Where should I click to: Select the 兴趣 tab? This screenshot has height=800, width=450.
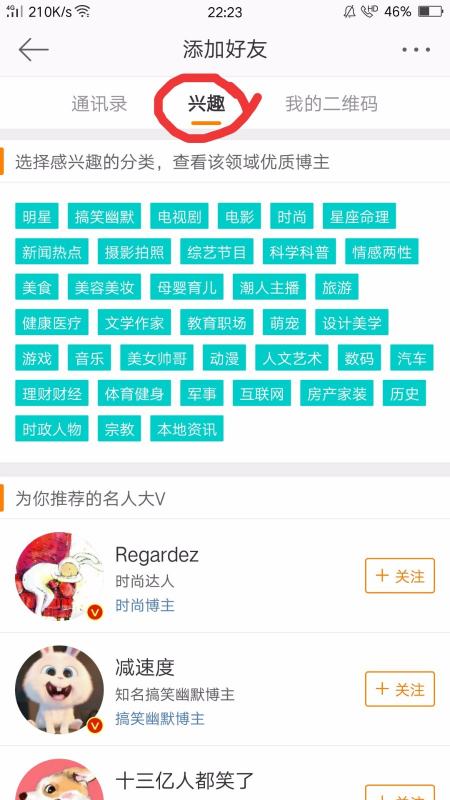point(206,104)
